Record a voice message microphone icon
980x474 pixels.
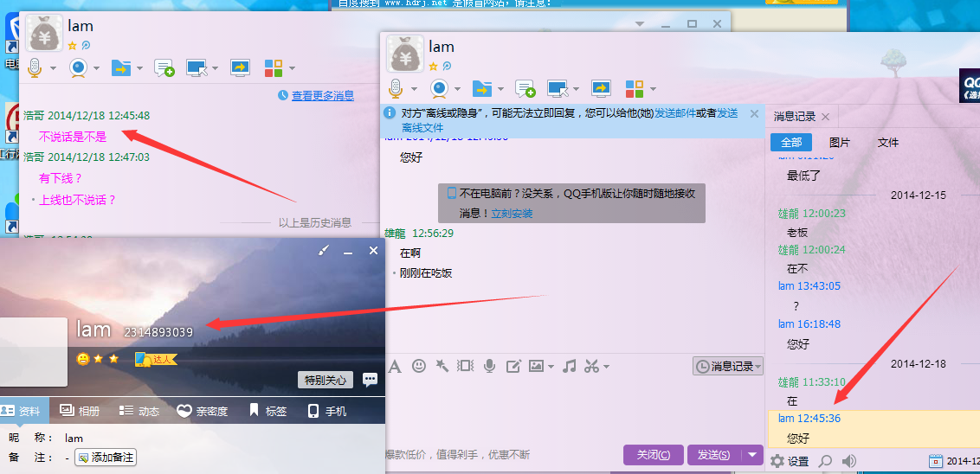[489, 366]
